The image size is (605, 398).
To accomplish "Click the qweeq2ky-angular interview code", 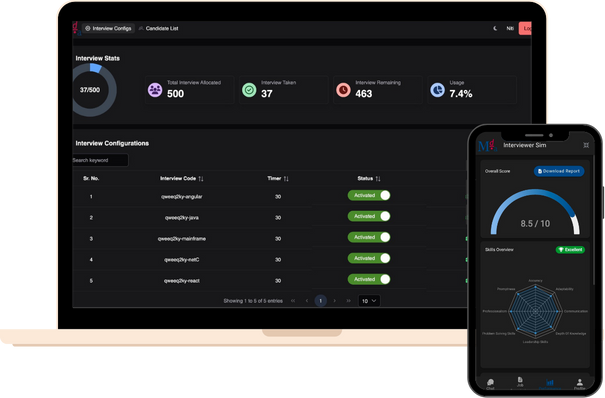I will 182,197.
